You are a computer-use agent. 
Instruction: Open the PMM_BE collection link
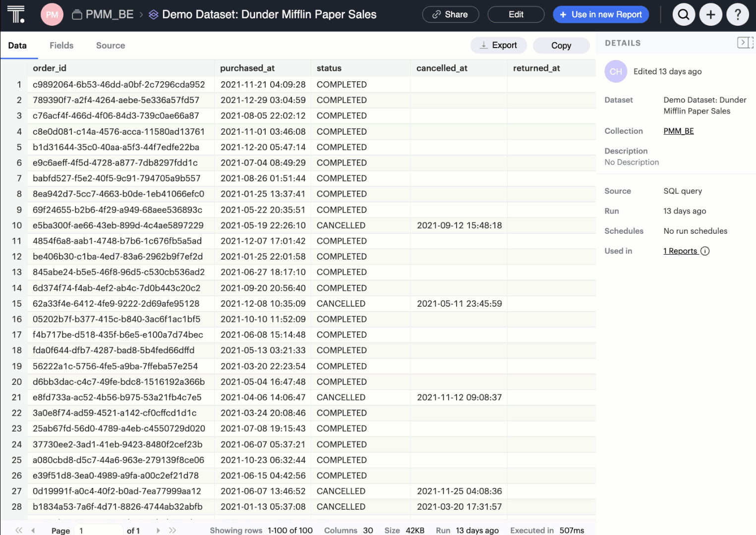coord(678,131)
